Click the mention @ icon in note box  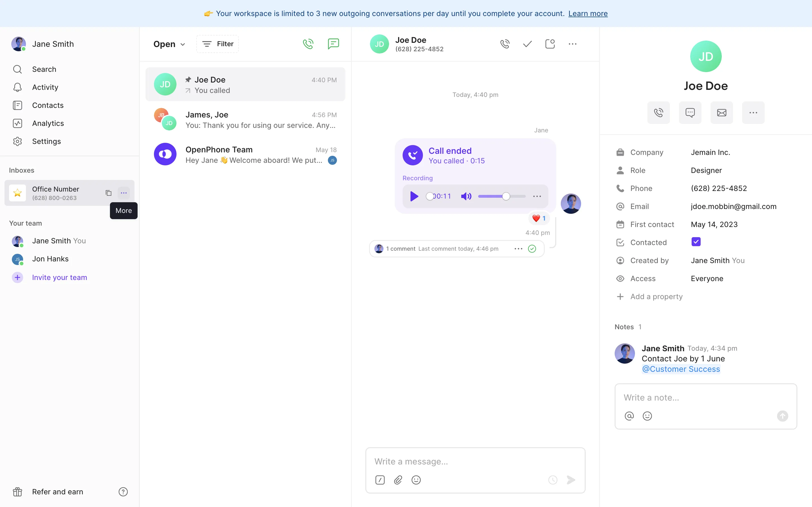[629, 416]
